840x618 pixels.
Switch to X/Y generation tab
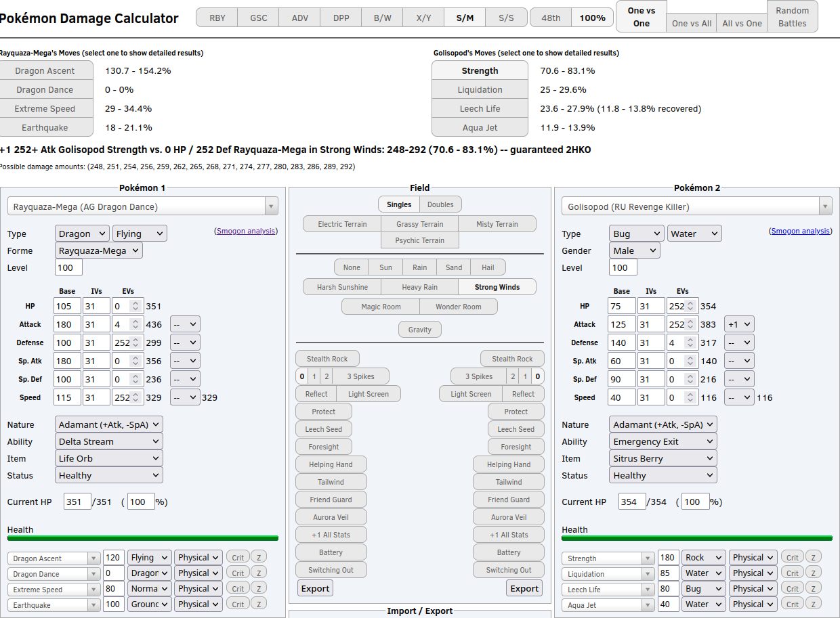click(x=423, y=18)
